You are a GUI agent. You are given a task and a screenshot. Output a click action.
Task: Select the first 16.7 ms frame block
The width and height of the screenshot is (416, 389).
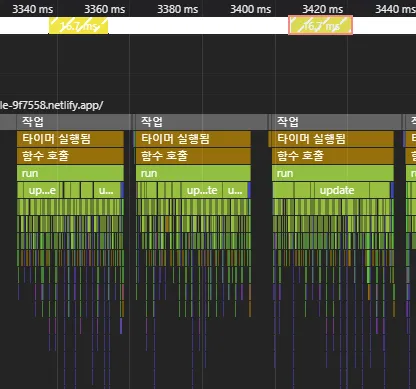click(x=79, y=25)
